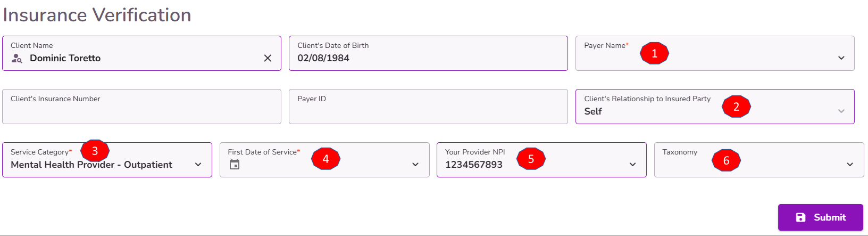
Task: Open the First Date of Service chevron
Action: 415,165
